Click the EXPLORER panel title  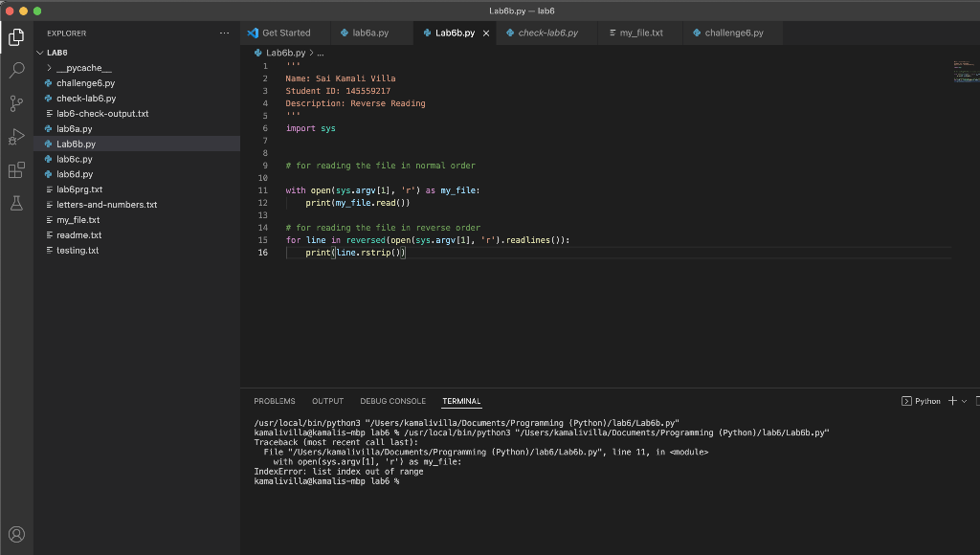(x=66, y=33)
